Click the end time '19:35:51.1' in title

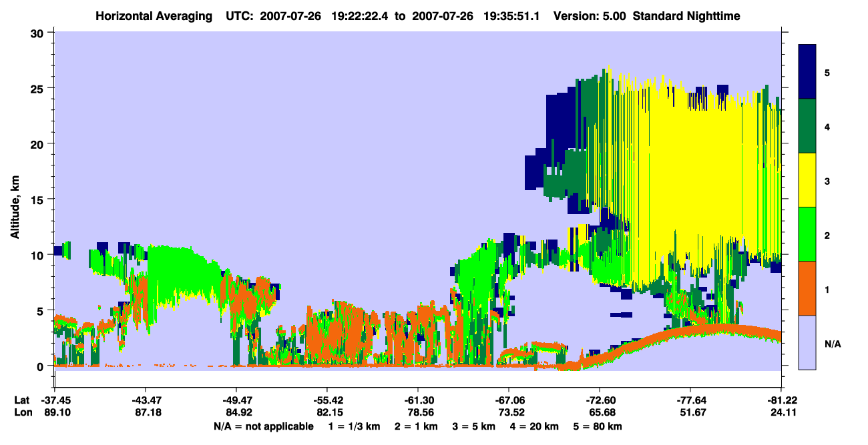[x=511, y=15]
